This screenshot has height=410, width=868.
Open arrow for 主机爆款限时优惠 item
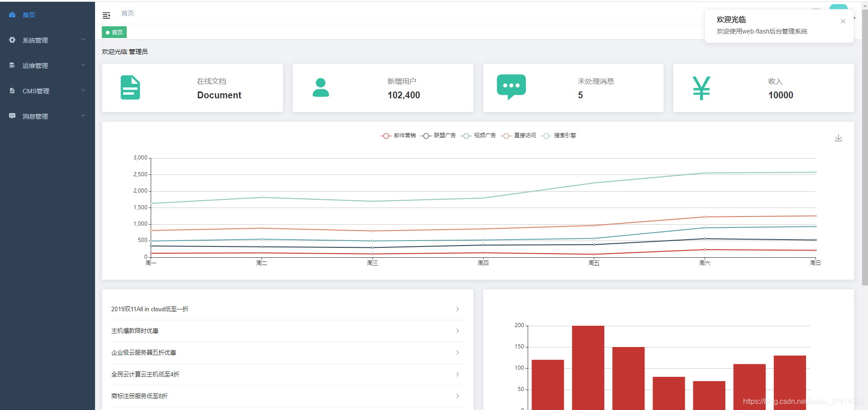pyautogui.click(x=458, y=331)
